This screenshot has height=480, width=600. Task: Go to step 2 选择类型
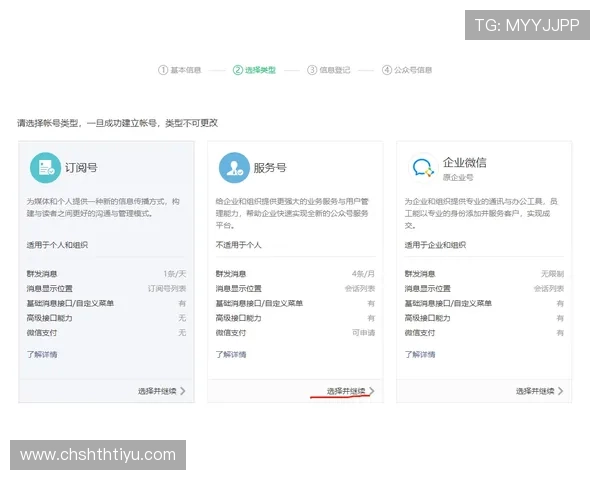254,70
